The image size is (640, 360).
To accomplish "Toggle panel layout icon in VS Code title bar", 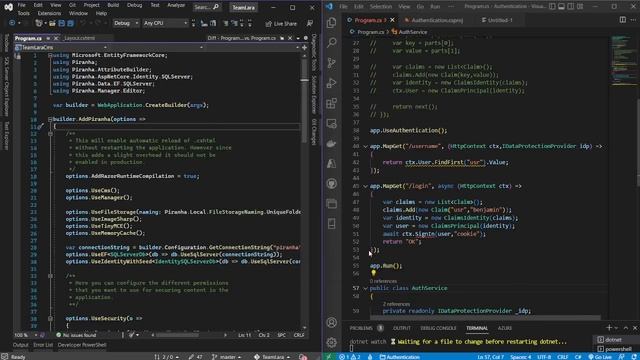I will (x=562, y=7).
